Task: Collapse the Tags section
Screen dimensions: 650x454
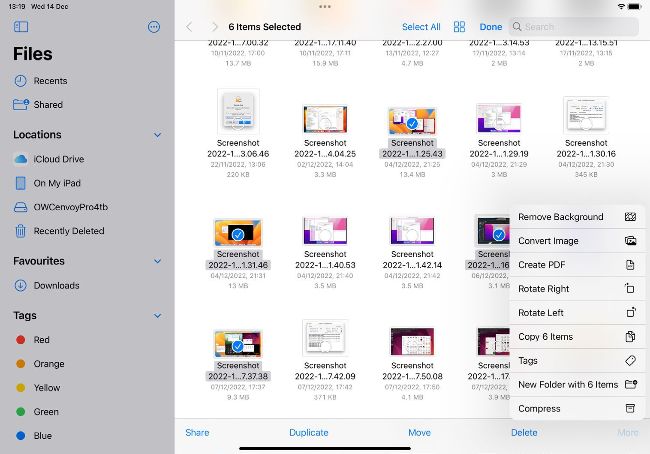Action: [157, 316]
